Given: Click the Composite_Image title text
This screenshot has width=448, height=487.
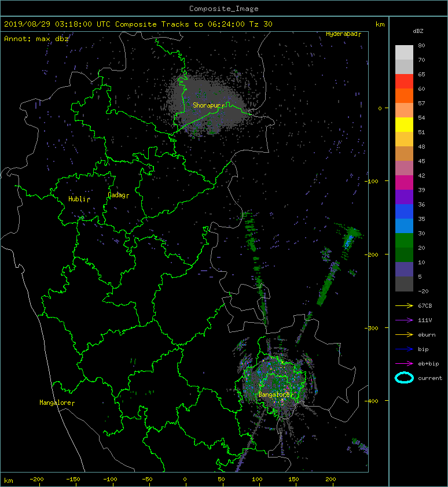Looking at the screenshot, I should click(224, 9).
